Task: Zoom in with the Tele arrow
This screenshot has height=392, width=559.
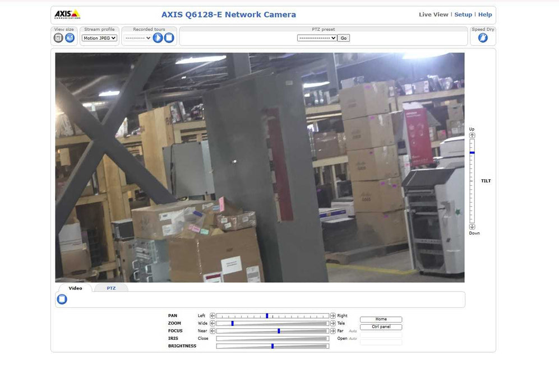Action: pos(332,323)
